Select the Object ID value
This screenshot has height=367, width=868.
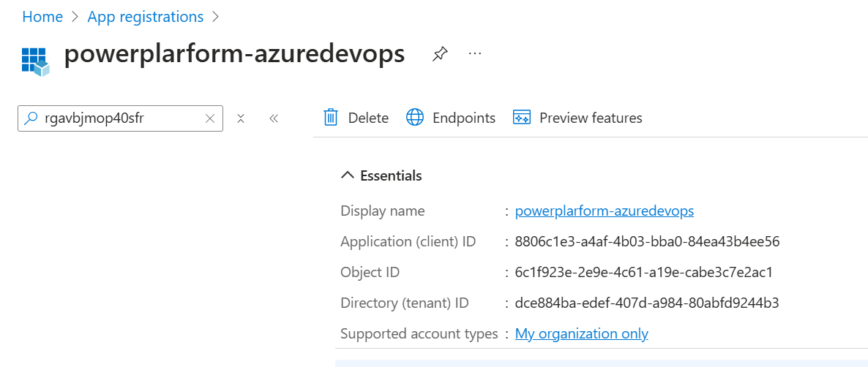pyautogui.click(x=644, y=273)
